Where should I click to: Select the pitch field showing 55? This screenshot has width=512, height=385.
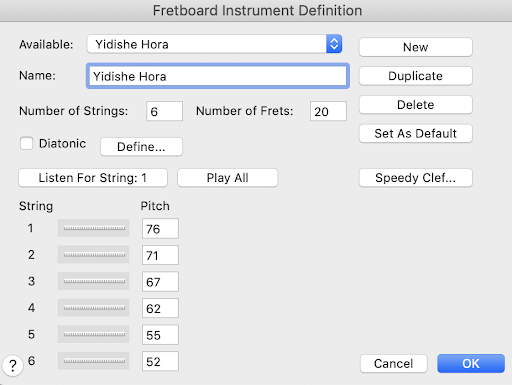coord(160,335)
